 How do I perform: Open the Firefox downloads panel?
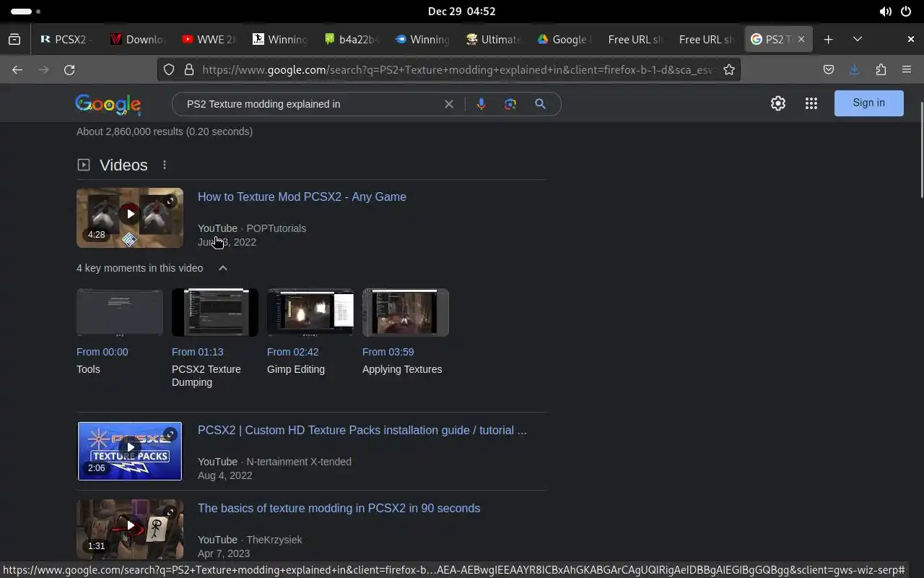coord(855,69)
